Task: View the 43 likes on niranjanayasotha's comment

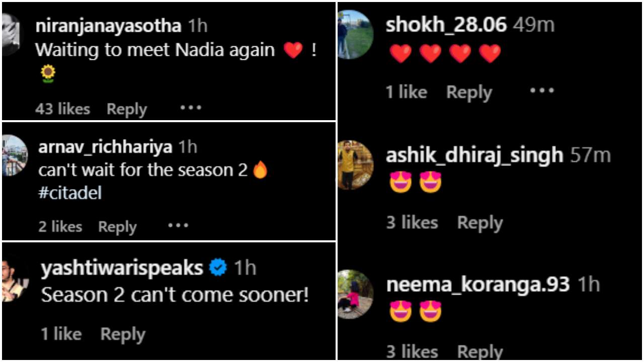Action: coord(62,109)
